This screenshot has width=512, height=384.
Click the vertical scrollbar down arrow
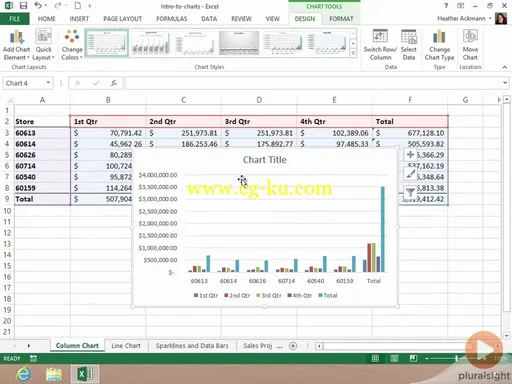coord(507,336)
